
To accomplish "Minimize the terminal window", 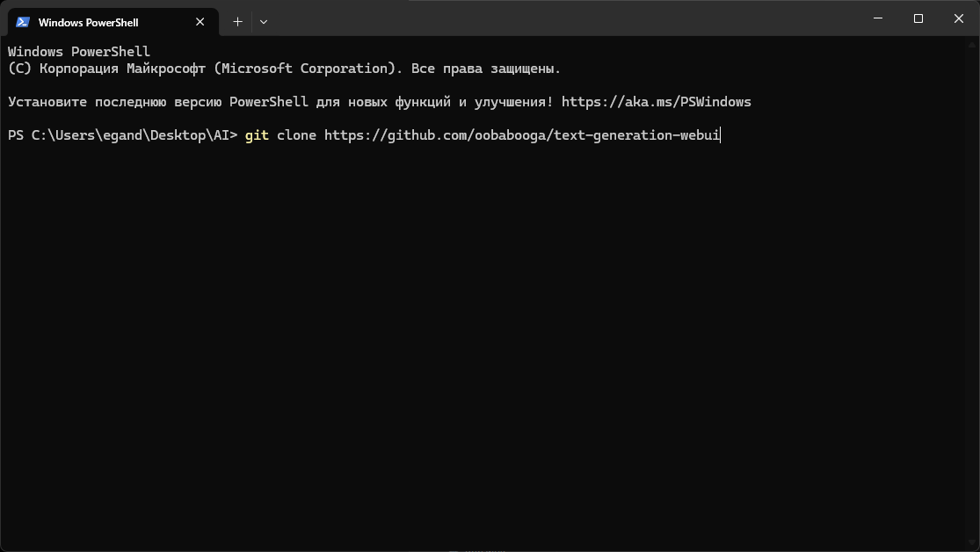I will coord(877,18).
